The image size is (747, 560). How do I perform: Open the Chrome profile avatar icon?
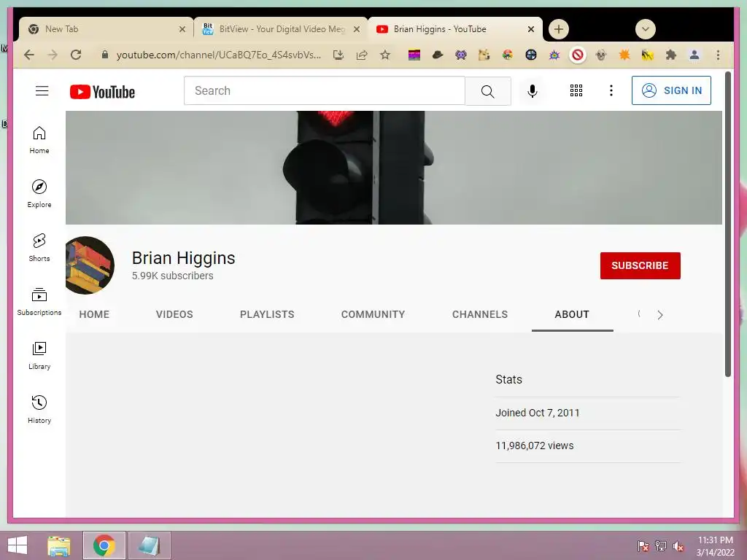pyautogui.click(x=694, y=55)
